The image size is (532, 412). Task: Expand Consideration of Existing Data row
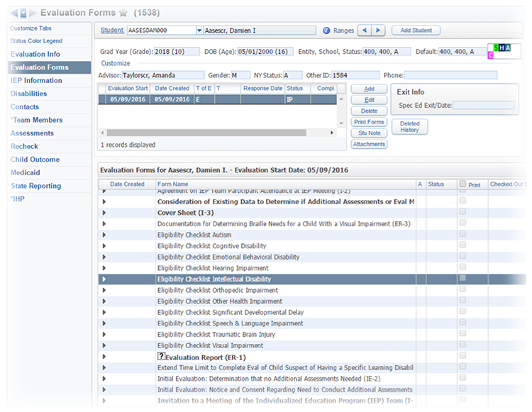[104, 202]
